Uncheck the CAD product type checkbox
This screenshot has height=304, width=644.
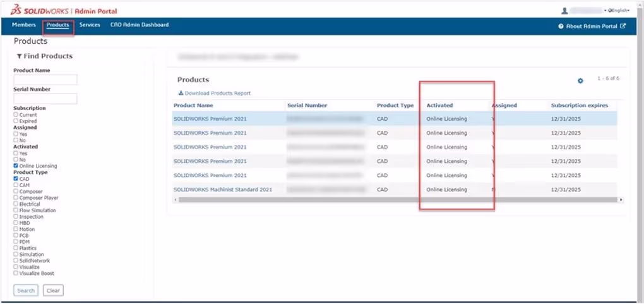tap(16, 178)
